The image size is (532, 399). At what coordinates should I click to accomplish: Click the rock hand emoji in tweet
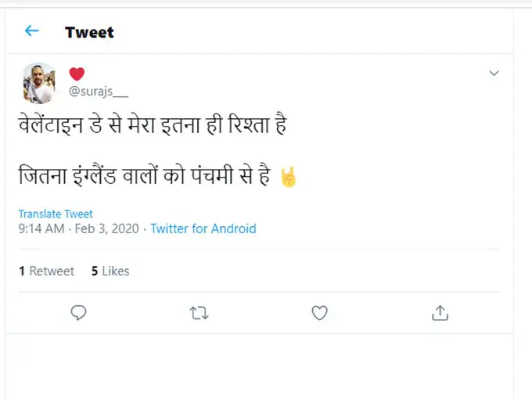click(x=288, y=177)
